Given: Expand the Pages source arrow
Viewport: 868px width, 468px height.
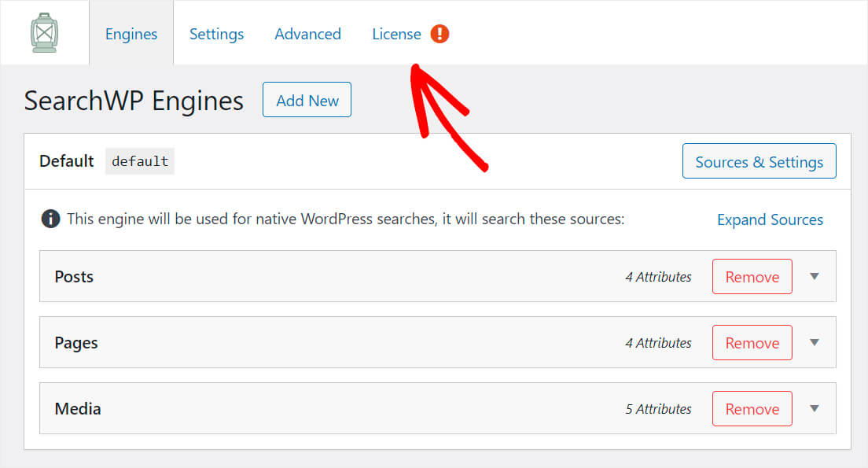Looking at the screenshot, I should coord(815,342).
